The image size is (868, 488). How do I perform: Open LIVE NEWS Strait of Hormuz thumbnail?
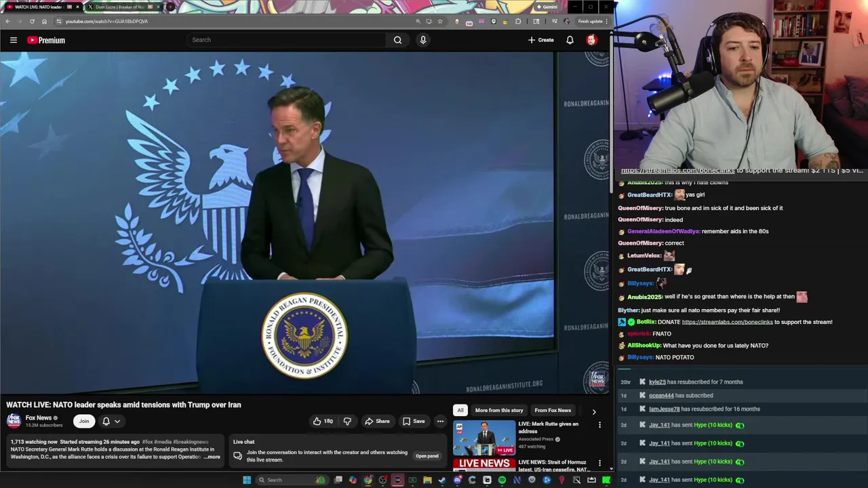(x=484, y=464)
